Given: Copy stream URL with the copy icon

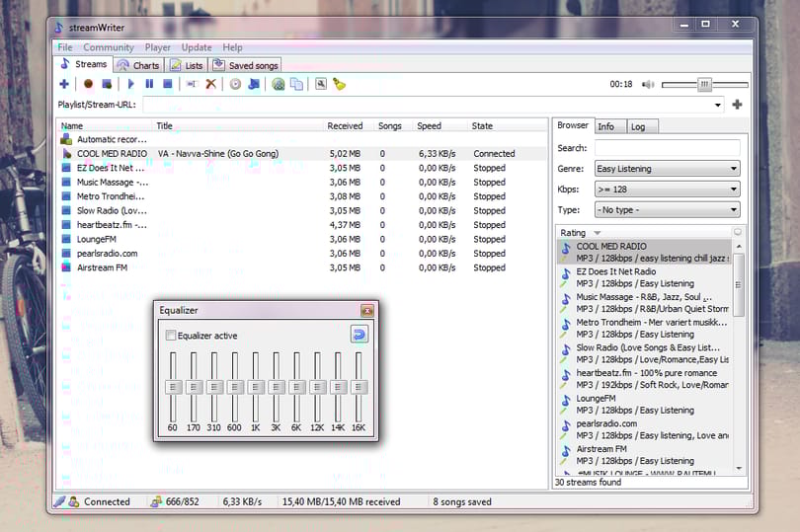Looking at the screenshot, I should point(296,84).
